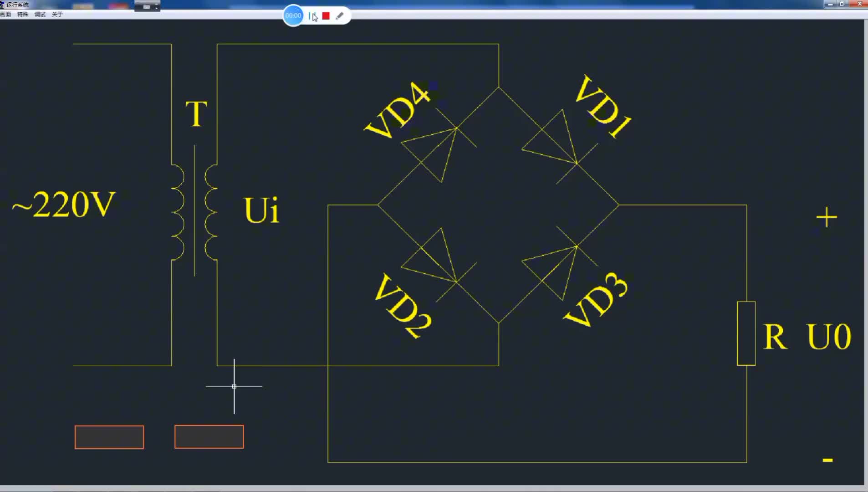Open the 调试 menu
868x492 pixels.
[40, 14]
